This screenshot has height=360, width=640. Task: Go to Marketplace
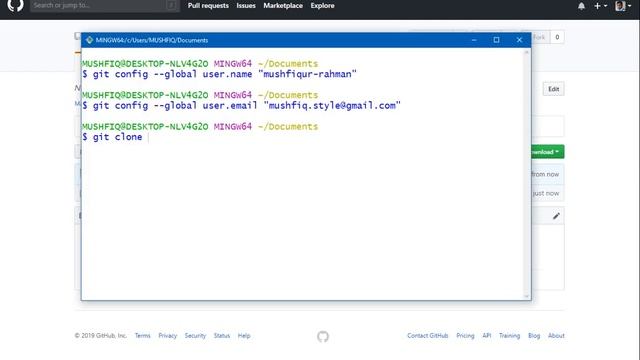click(x=283, y=6)
